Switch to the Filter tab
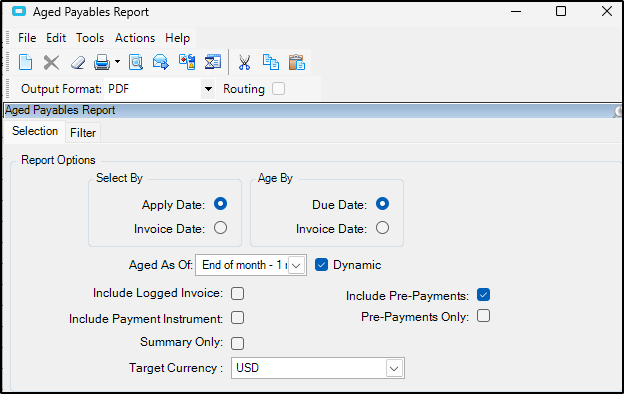 click(83, 133)
